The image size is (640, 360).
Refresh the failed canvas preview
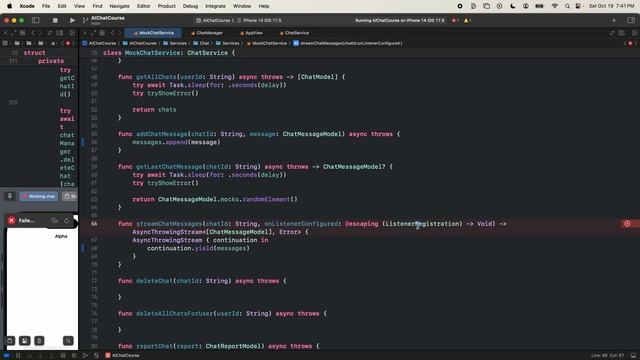pyautogui.click(x=67, y=220)
